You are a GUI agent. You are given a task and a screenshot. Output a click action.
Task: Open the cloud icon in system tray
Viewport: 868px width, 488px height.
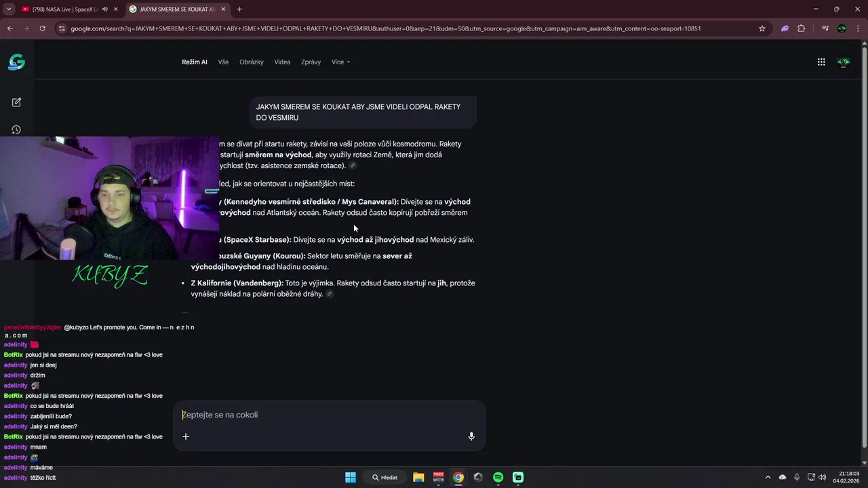click(783, 477)
